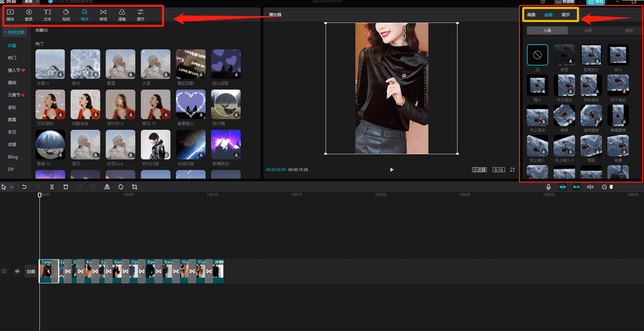The height and width of the screenshot is (331, 644).
Task: Toggle preview axis icon in timeline
Action: (x=590, y=187)
